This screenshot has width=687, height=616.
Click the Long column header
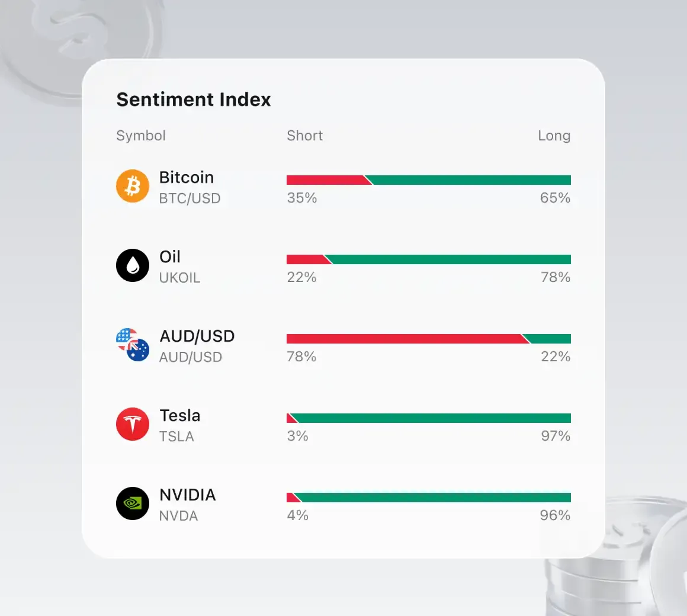[554, 136]
